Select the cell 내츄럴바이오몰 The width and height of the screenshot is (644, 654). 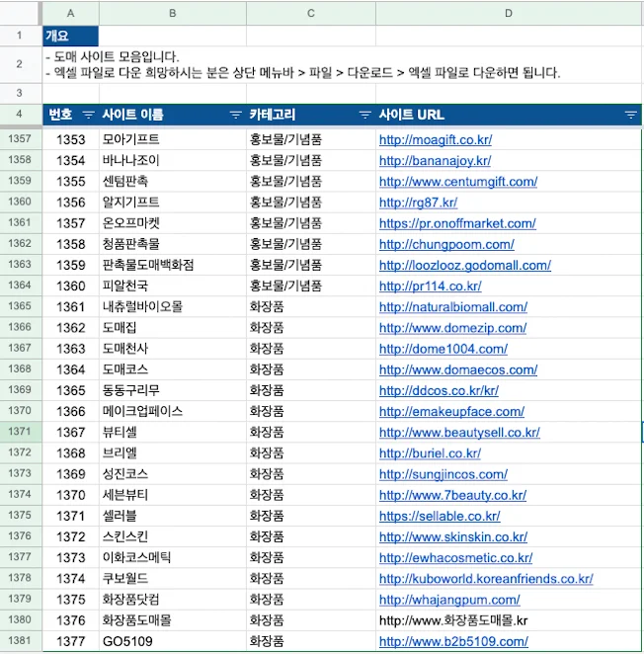[173, 306]
